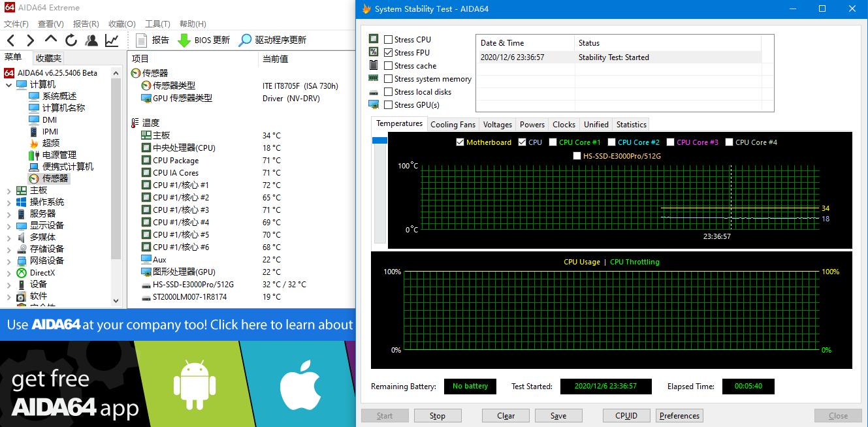Click the AIDA64 v6.25.5406 Beta root node
The image size is (868, 427).
pyautogui.click(x=57, y=72)
